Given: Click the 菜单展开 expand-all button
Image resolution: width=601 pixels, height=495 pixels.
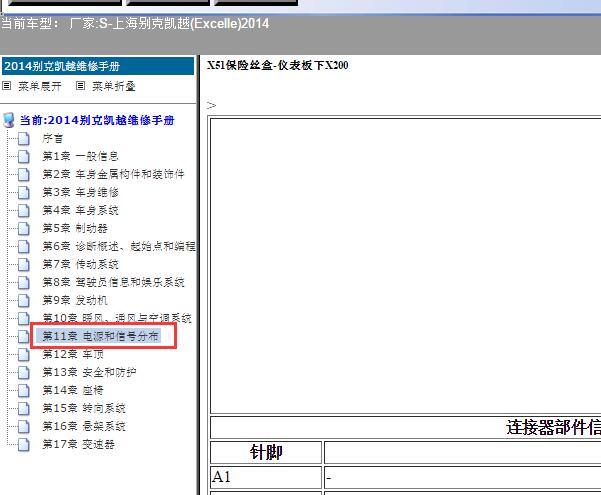Looking at the screenshot, I should (x=39, y=86).
